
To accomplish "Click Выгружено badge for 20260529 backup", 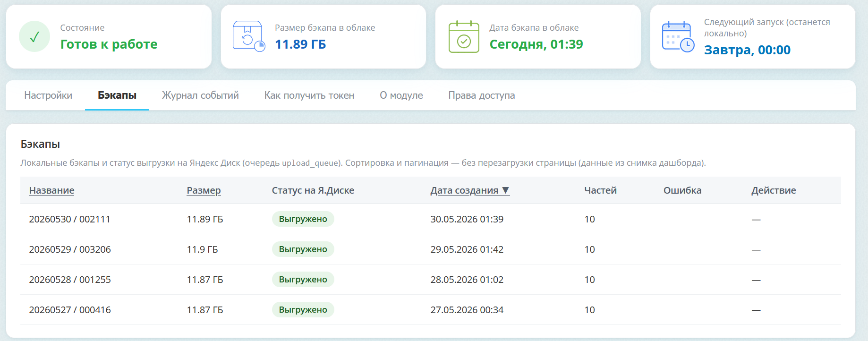I will (x=303, y=249).
